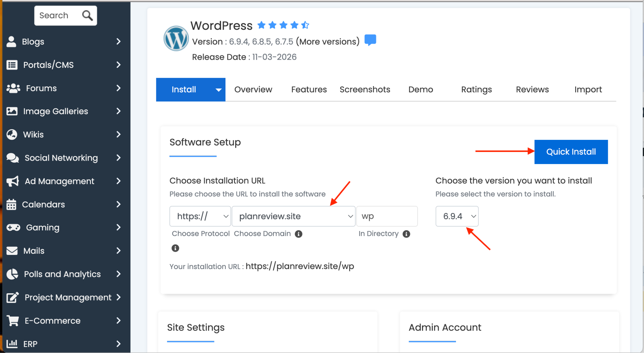This screenshot has height=353, width=644.
Task: Switch to the Overview tab
Action: (253, 90)
